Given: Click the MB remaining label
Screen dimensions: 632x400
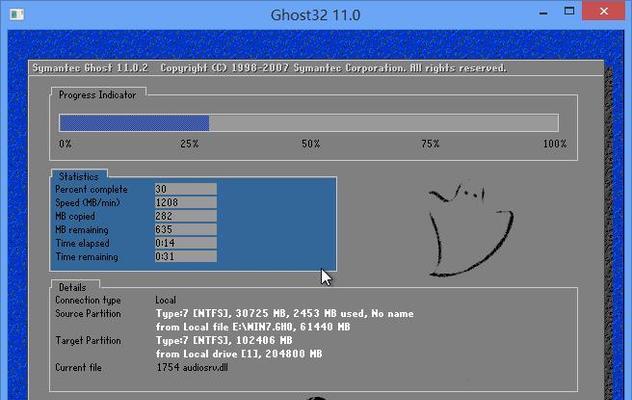Looking at the screenshot, I should pyautogui.click(x=82, y=230).
